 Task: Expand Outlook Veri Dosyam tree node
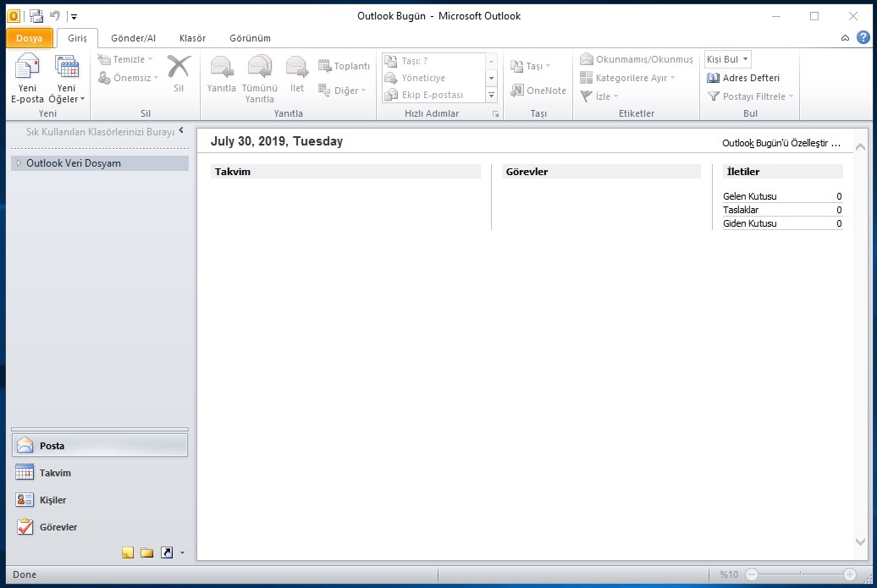[x=19, y=163]
